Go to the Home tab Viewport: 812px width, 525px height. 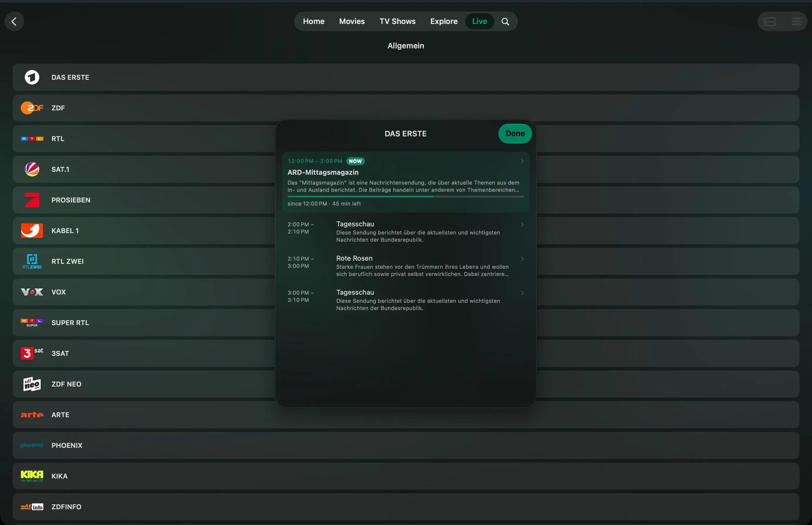pos(314,21)
